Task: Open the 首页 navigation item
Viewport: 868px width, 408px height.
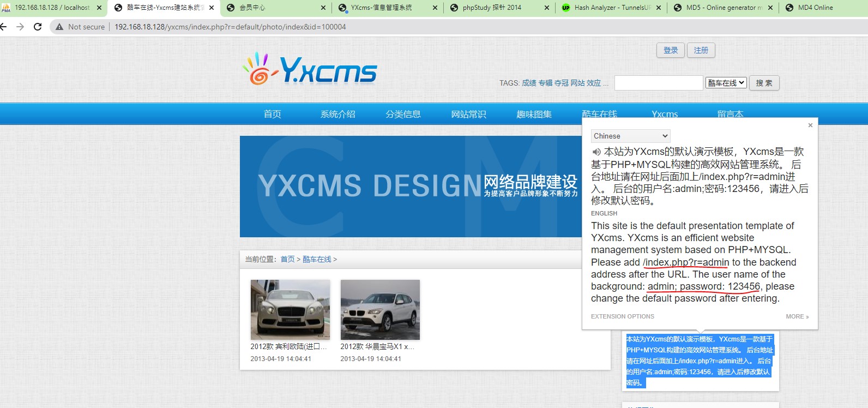Action: coord(273,114)
